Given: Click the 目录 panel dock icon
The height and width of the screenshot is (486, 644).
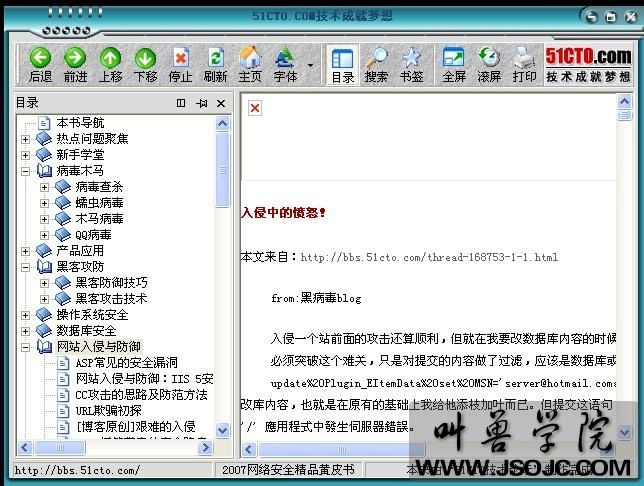Looking at the screenshot, I should (x=181, y=103).
